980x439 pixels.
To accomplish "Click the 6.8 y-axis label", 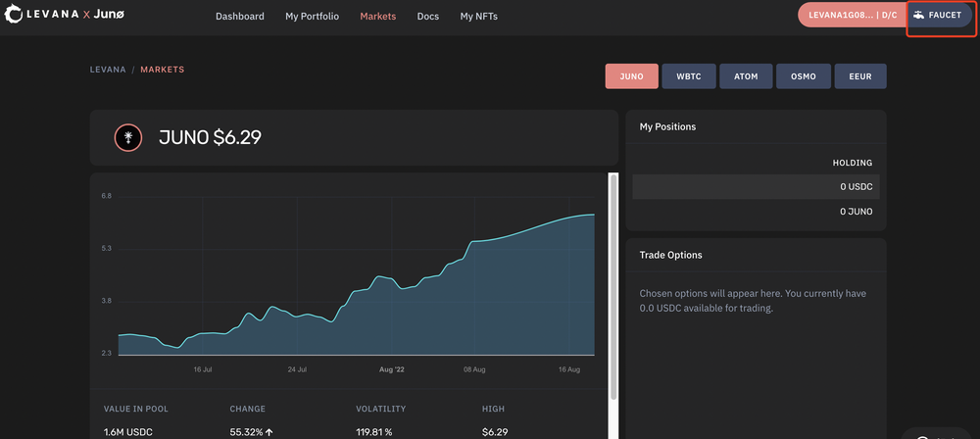I will click(x=106, y=196).
